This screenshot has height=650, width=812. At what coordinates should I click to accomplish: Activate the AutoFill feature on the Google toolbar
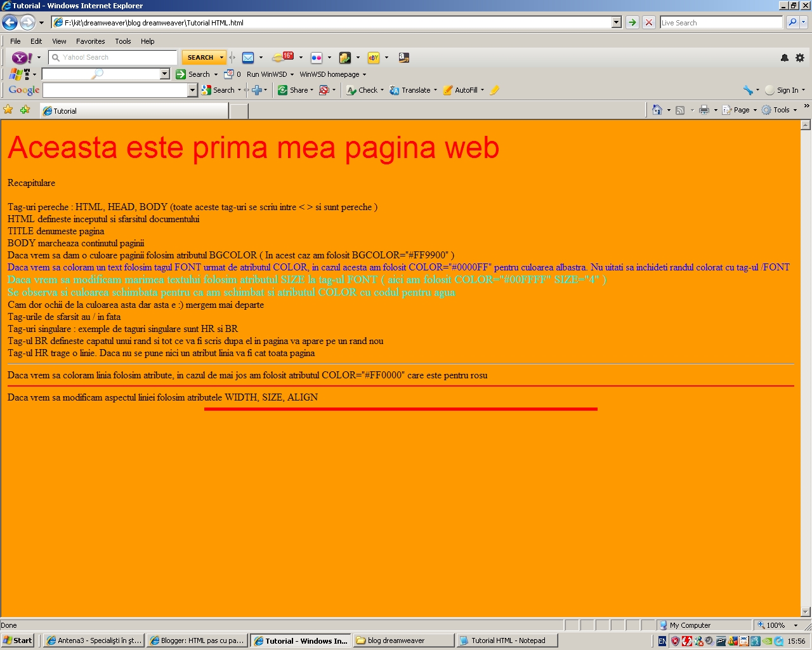(463, 90)
